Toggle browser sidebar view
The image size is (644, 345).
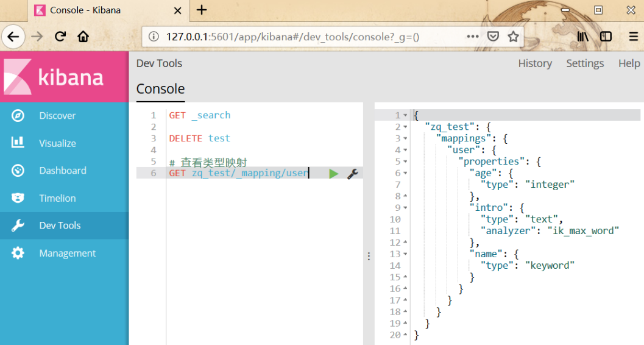tap(606, 37)
